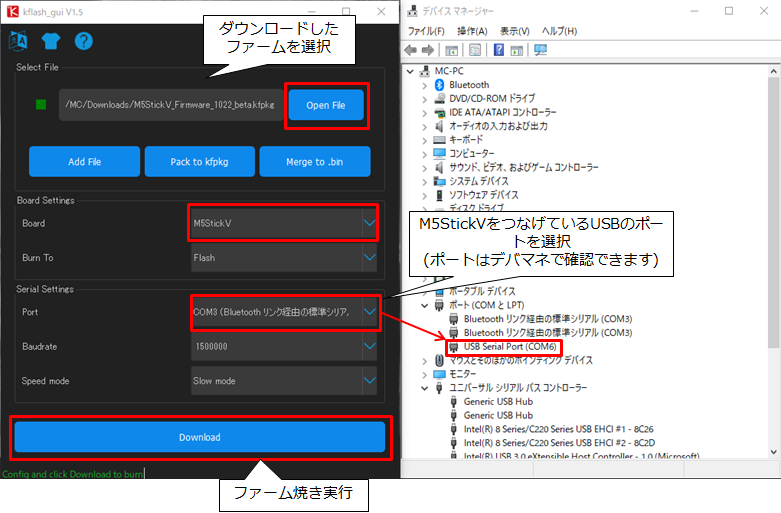The height and width of the screenshot is (513, 781).
Task: Open the Board dropdown showing M5StickV
Action: [284, 223]
